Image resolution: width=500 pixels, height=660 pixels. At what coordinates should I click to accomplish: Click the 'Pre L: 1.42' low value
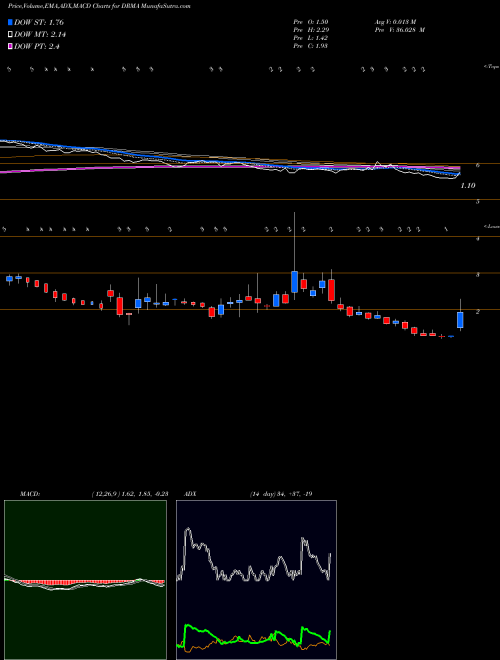(x=311, y=38)
